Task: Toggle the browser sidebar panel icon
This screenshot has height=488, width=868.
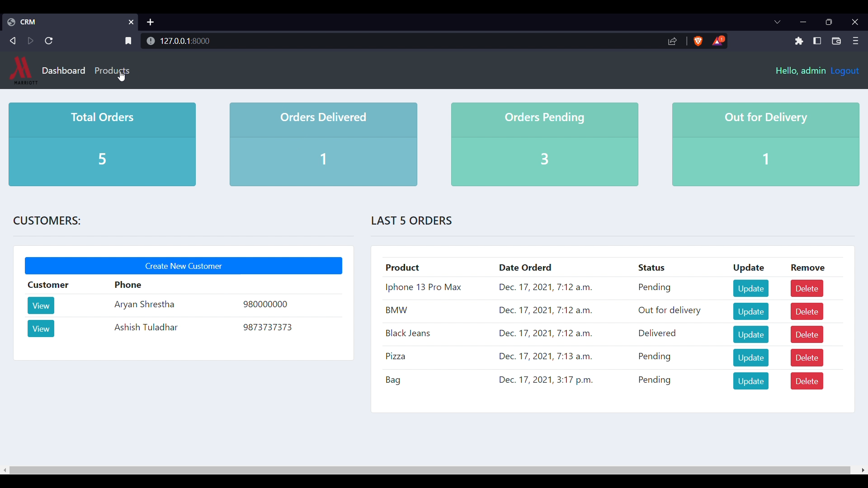Action: pos(817,41)
